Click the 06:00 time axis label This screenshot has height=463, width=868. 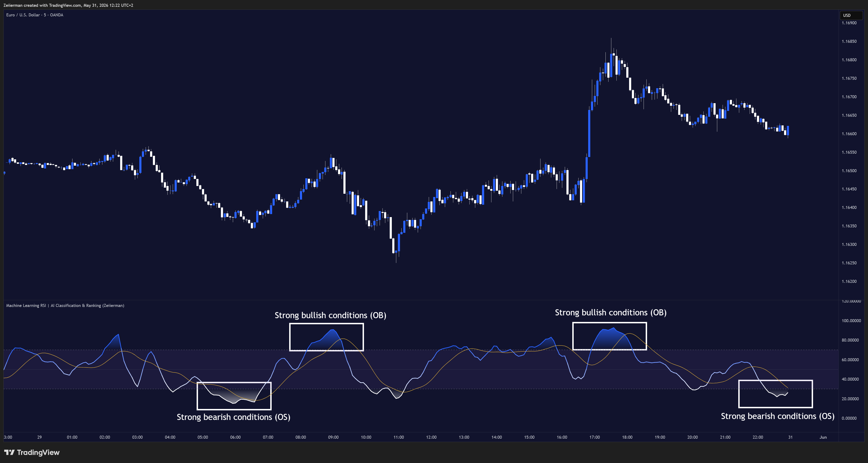tap(236, 437)
